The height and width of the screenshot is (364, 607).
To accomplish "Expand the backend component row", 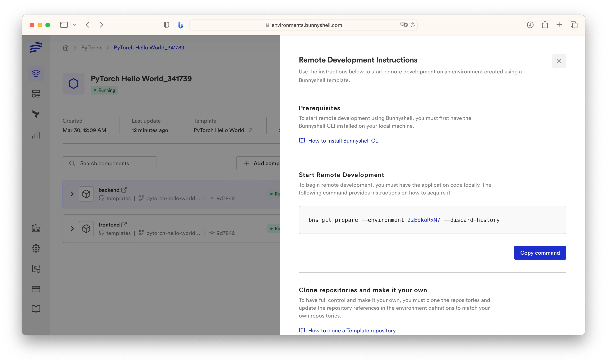I will coord(72,194).
